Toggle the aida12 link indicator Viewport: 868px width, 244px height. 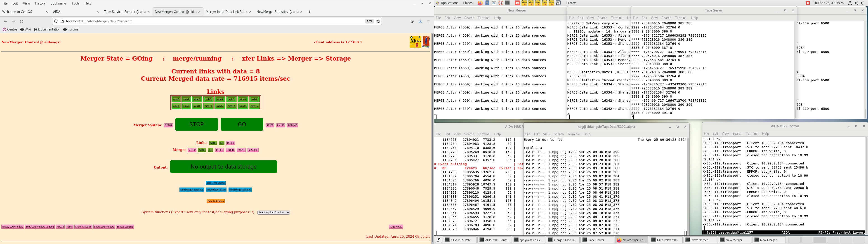coord(220,106)
